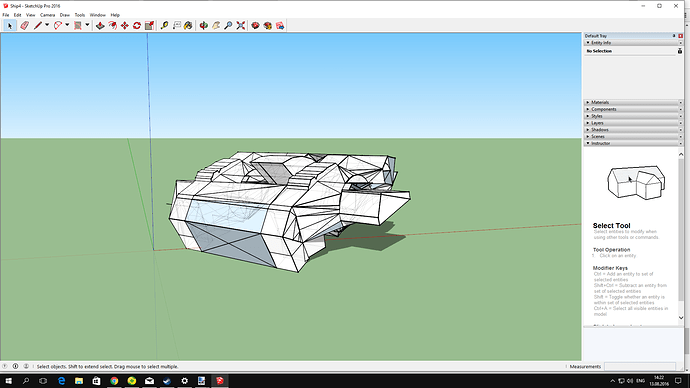Click the Instructor panel scrollbar down arrow
Viewport: 690px width, 388px height.
coord(681,318)
